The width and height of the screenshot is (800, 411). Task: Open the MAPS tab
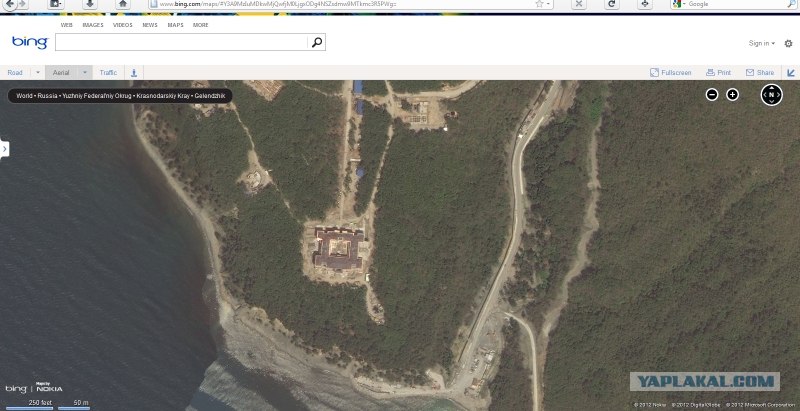176,25
